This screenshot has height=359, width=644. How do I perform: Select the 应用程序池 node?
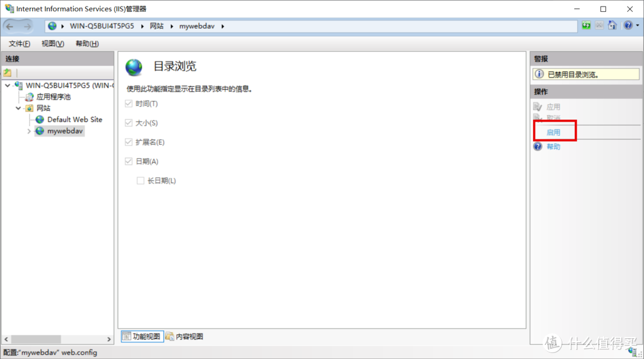[53, 97]
